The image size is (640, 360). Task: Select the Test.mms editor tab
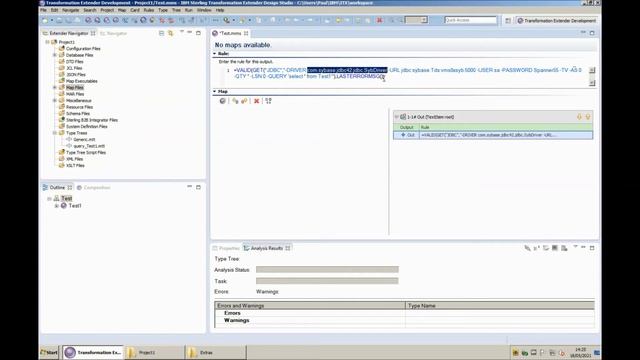coord(230,33)
